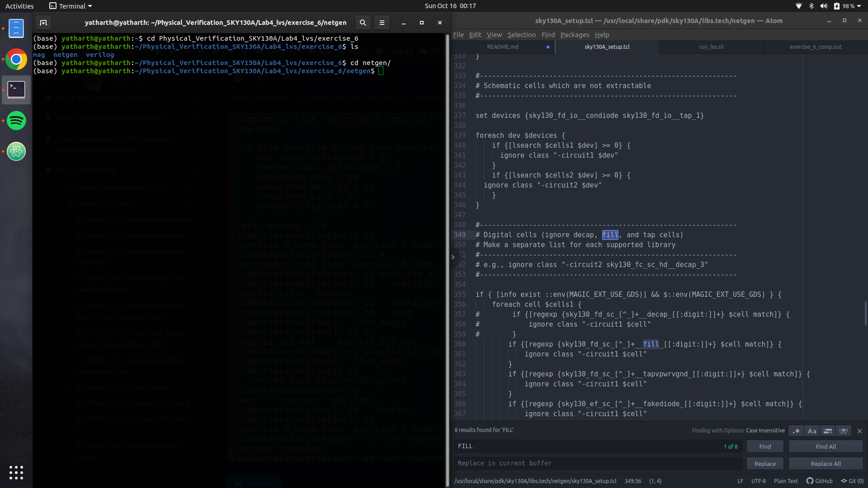Open Atom File menu
The image size is (868, 488).
pyautogui.click(x=458, y=35)
